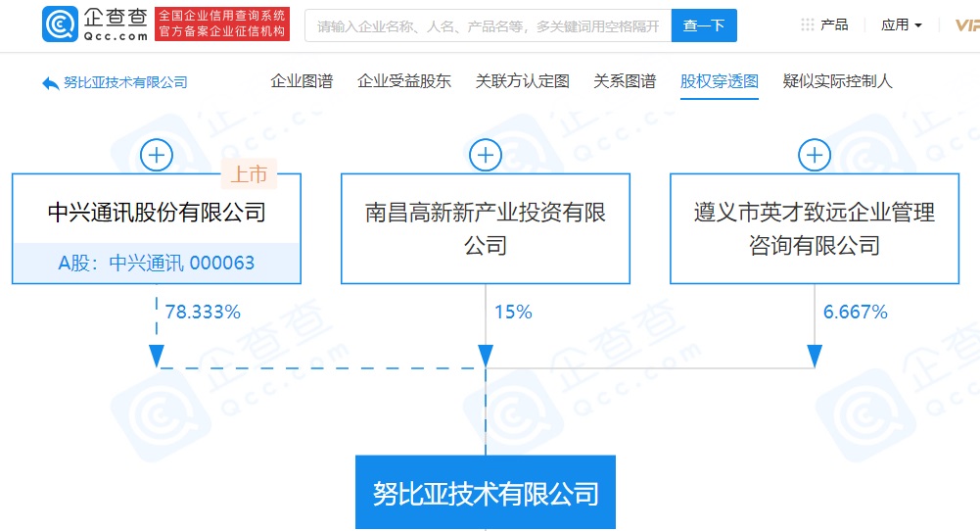Open the 遵义市英才致远企业管理咨询有限公司 node
The height and width of the screenshot is (531, 980).
click(815, 229)
